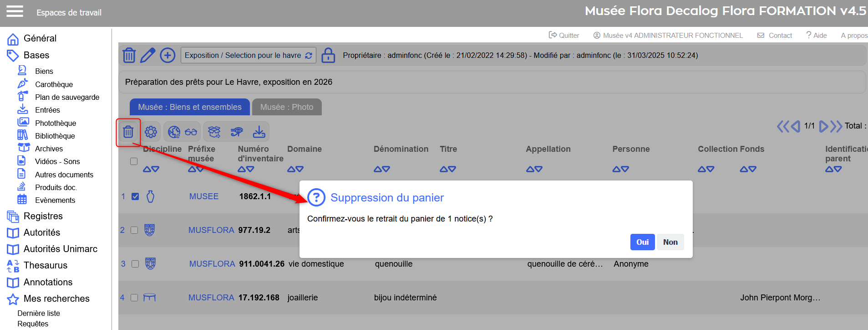Image resolution: width=868 pixels, height=330 pixels.
Task: Tick the select-all checkbox in table header
Action: tap(134, 161)
